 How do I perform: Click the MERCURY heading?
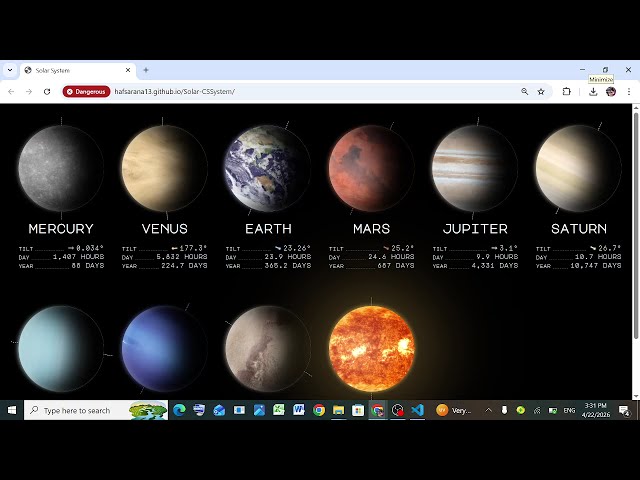point(61,229)
